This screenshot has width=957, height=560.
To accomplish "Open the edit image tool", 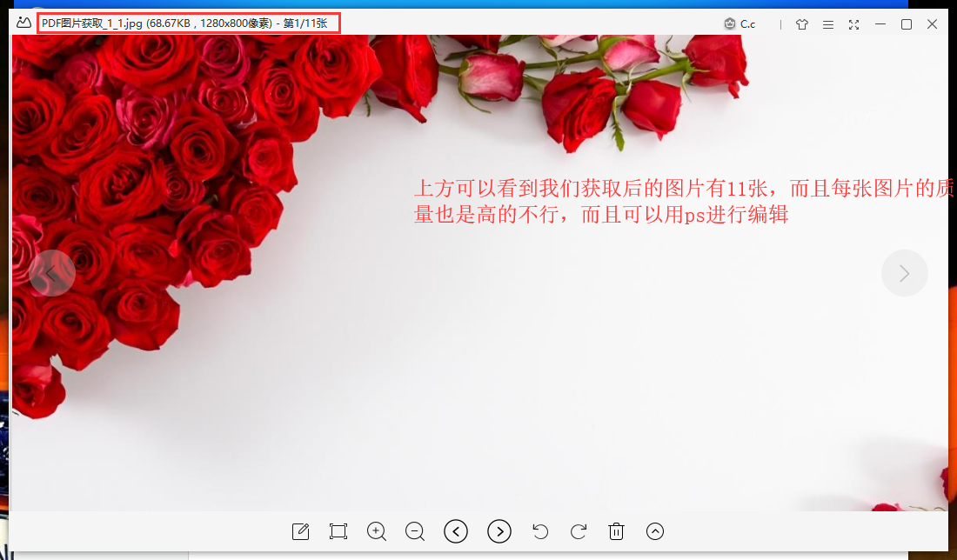I will click(x=300, y=531).
